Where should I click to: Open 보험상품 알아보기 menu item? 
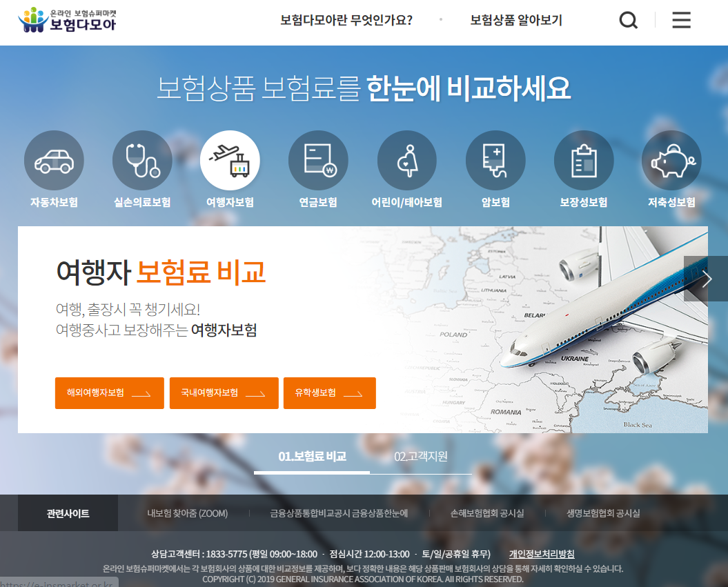[x=515, y=21]
